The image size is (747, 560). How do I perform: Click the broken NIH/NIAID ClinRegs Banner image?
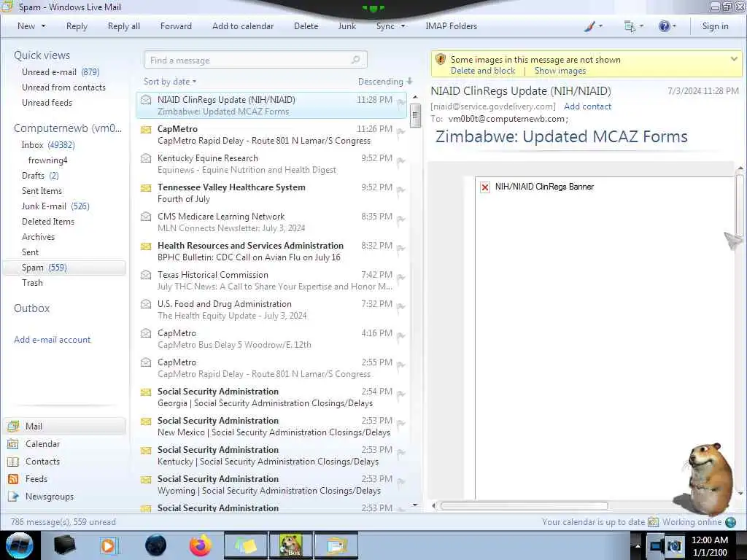click(484, 187)
